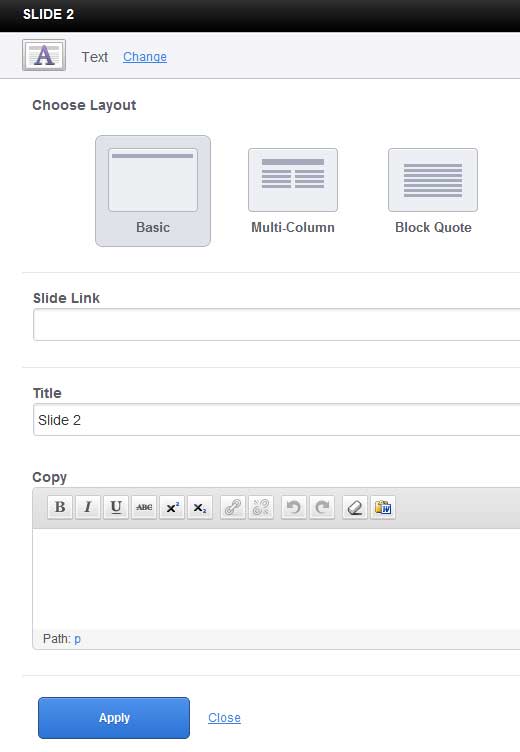Image resolution: width=520 pixels, height=752 pixels.
Task: Toggle Underline formatting button
Action: tap(116, 507)
